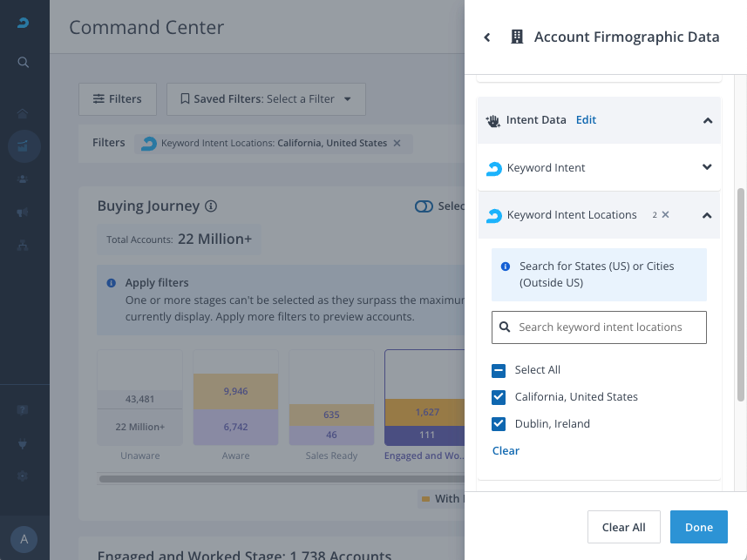Image resolution: width=747 pixels, height=560 pixels.
Task: Uncheck Dublin, Ireland location
Action: tap(499, 424)
